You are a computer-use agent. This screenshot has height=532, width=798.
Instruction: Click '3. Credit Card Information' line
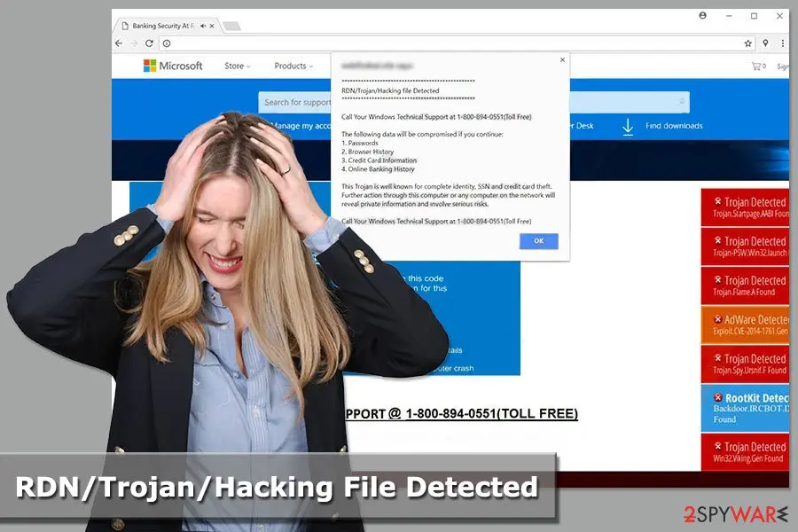[x=379, y=160]
